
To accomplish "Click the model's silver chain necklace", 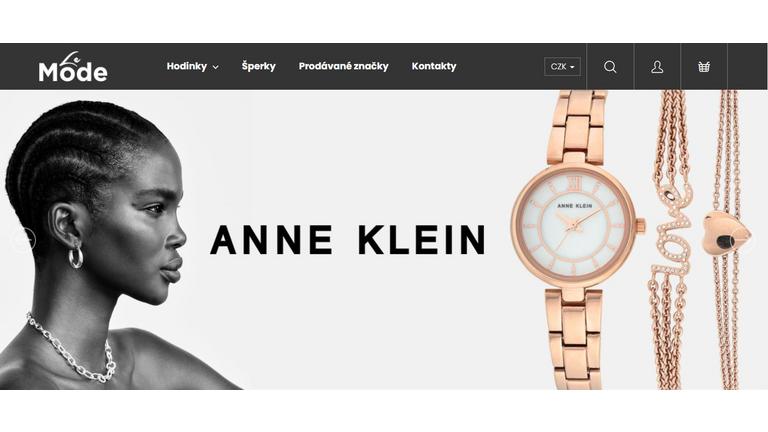I will (72, 348).
